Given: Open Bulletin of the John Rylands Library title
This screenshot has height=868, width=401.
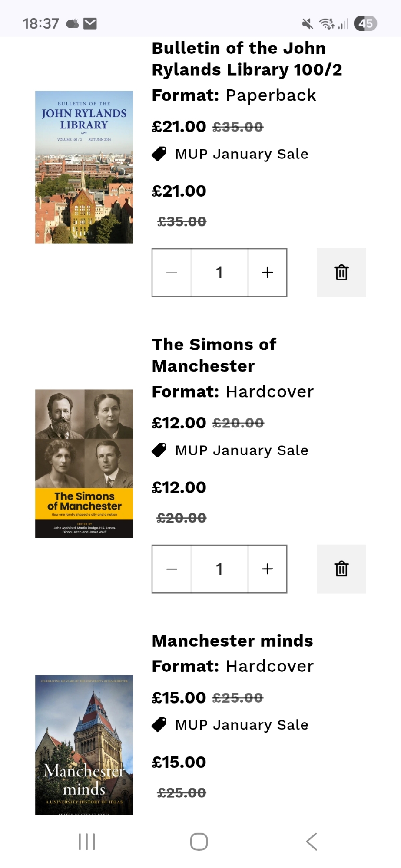Looking at the screenshot, I should (246, 59).
